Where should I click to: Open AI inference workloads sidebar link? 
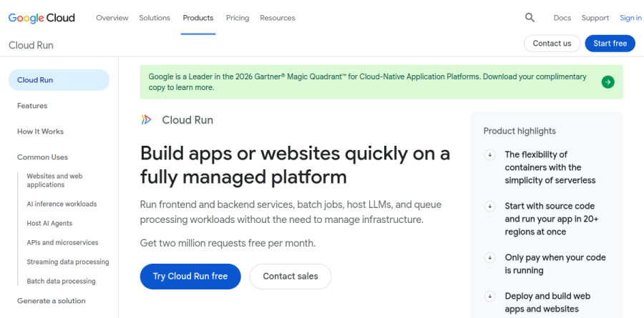click(x=62, y=204)
